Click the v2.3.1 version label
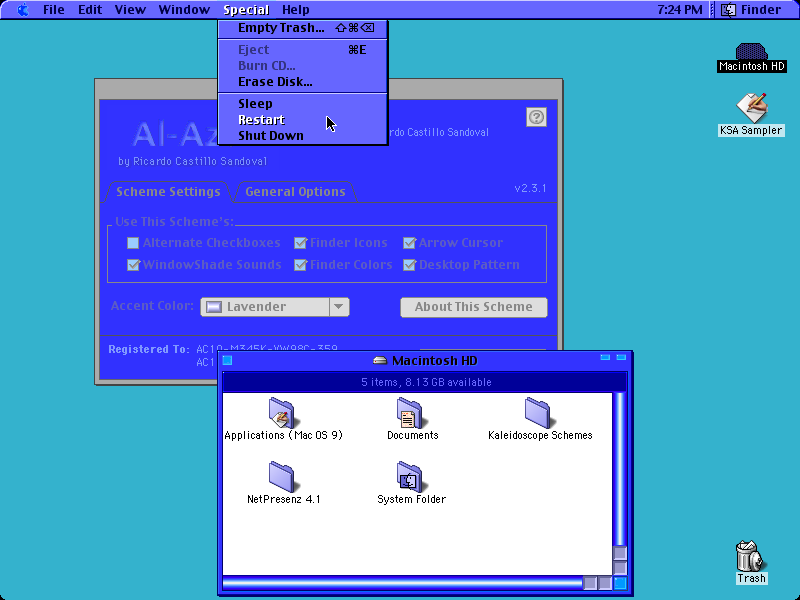This screenshot has width=800, height=600. pos(531,188)
